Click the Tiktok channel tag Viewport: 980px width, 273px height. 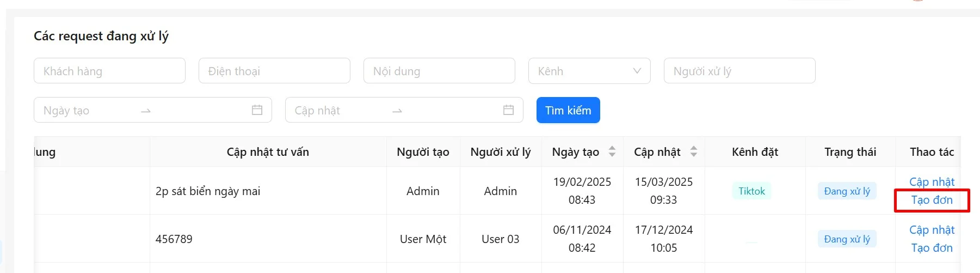pyautogui.click(x=751, y=191)
